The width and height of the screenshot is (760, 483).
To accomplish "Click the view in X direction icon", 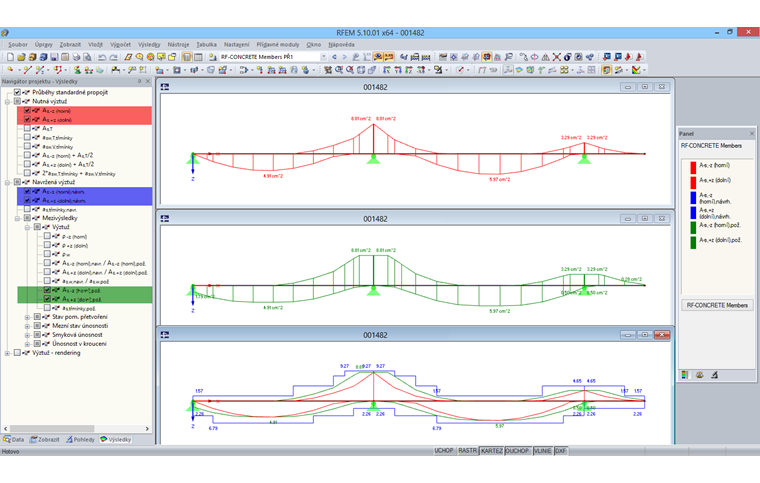I will pyautogui.click(x=387, y=70).
